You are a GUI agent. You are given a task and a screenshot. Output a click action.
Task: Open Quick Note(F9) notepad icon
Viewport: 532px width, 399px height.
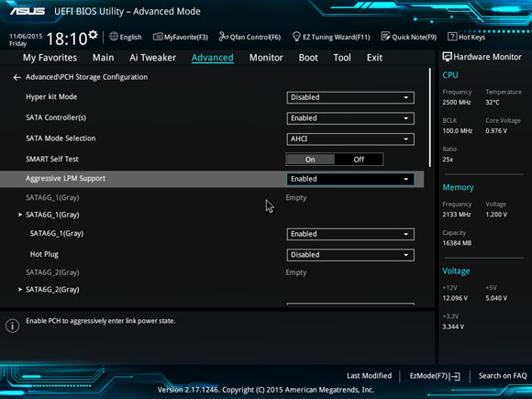385,37
